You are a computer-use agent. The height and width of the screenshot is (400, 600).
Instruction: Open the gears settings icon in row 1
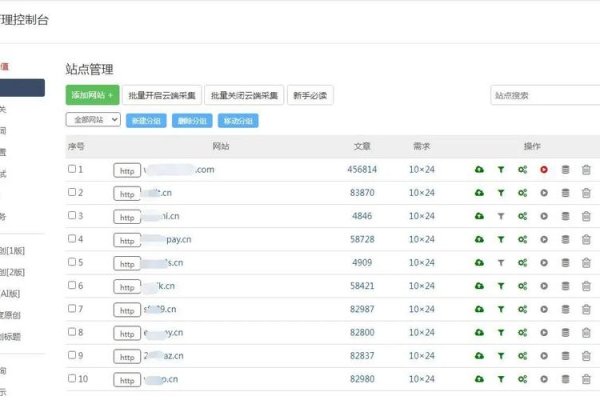pos(522,170)
